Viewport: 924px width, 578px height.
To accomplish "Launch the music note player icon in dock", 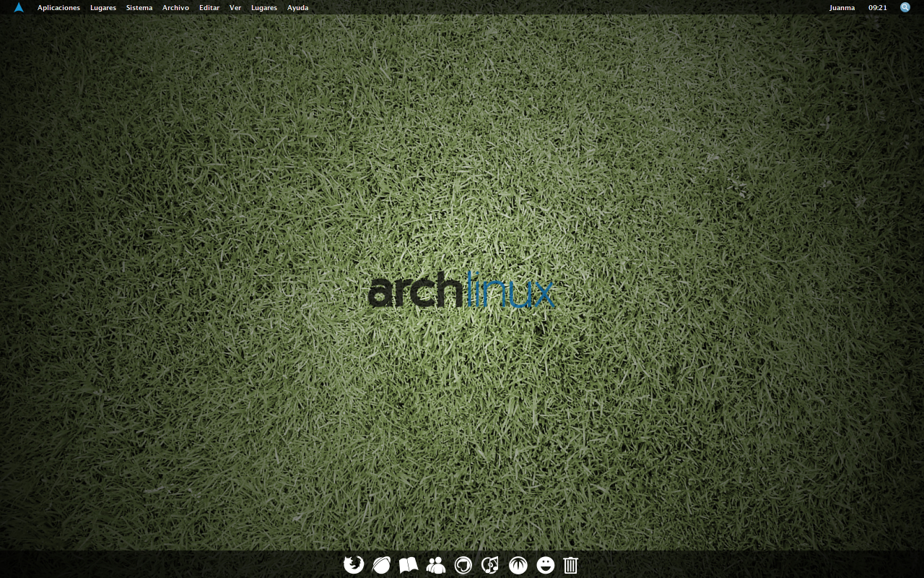I will 490,565.
